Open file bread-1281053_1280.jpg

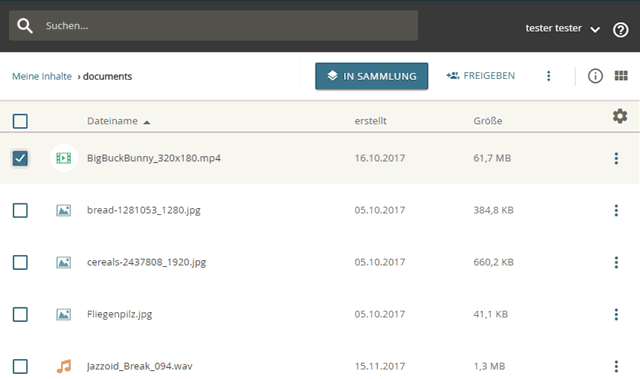coord(144,211)
